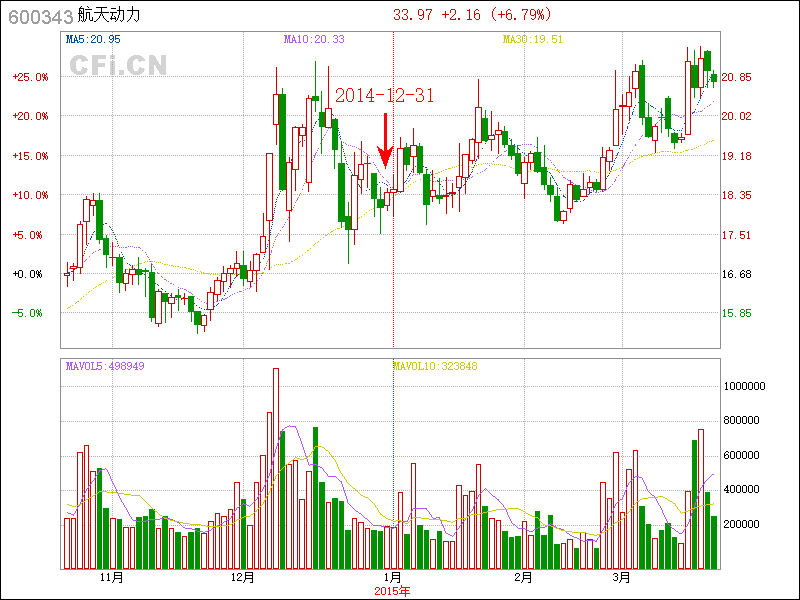Click the MAVOL5:498949 volume indicator label
Image resolution: width=800 pixels, height=600 pixels.
tap(105, 366)
